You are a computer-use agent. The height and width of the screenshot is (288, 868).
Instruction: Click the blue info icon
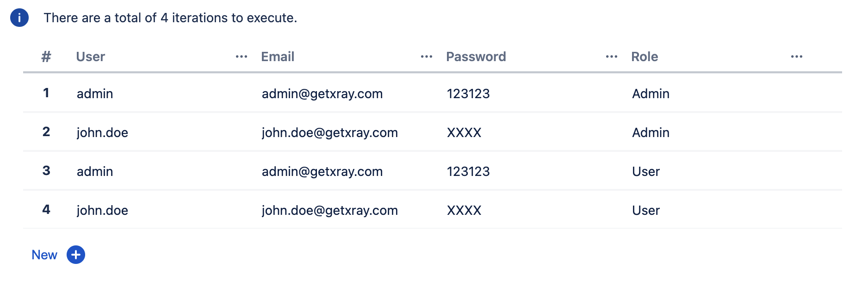(19, 18)
